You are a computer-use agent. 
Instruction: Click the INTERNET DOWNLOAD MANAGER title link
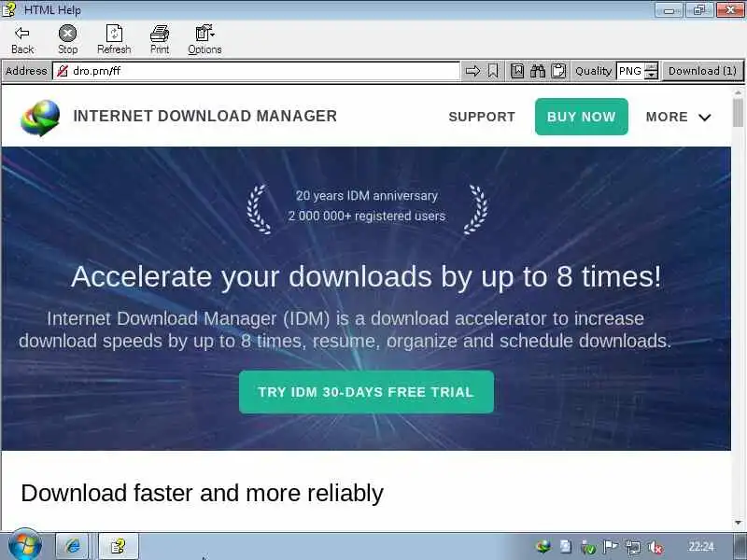coord(205,116)
